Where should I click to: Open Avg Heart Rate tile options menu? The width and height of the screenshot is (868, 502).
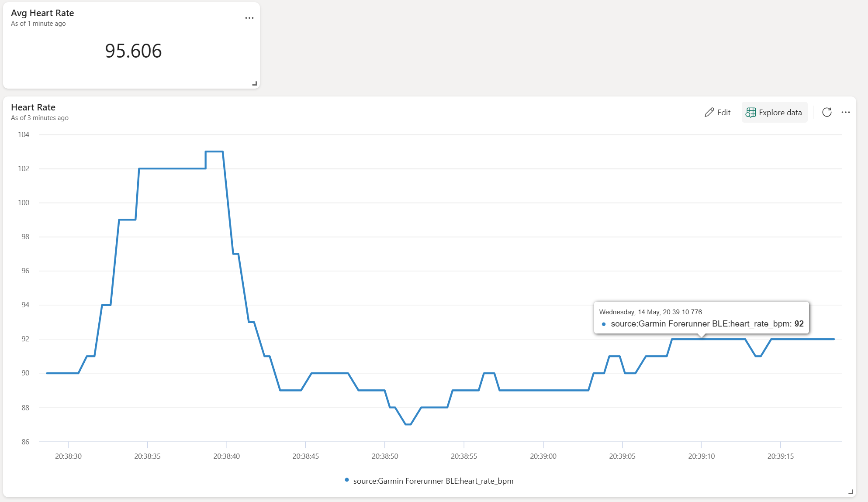[x=249, y=18]
